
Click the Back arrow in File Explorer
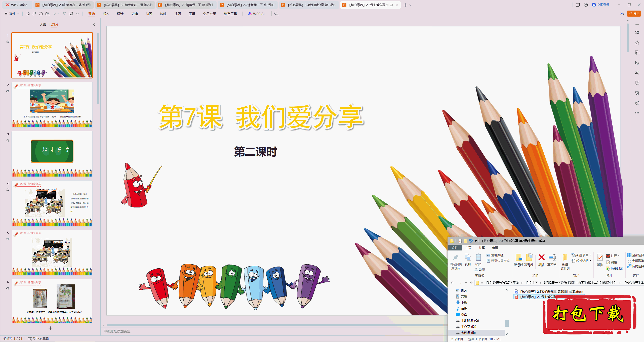click(453, 283)
